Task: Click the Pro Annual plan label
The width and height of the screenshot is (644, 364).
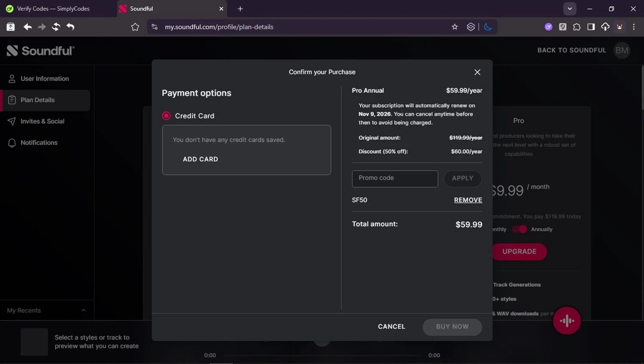Action: click(x=368, y=91)
